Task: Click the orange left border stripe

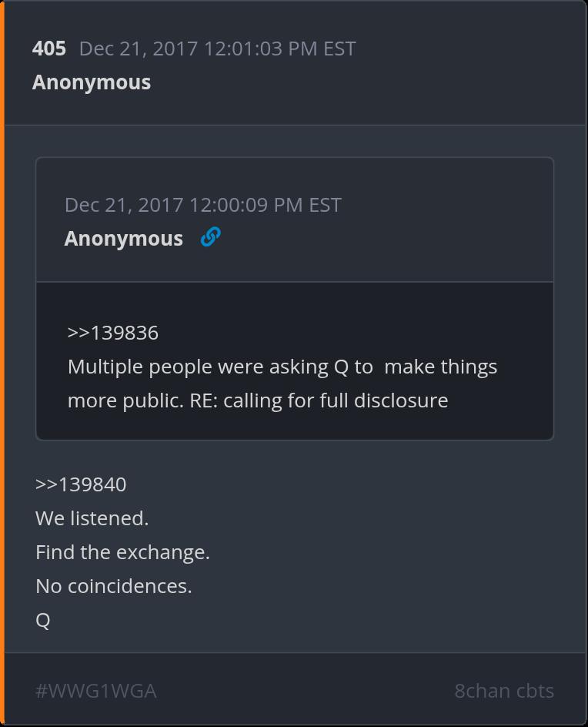Action: tap(2, 363)
